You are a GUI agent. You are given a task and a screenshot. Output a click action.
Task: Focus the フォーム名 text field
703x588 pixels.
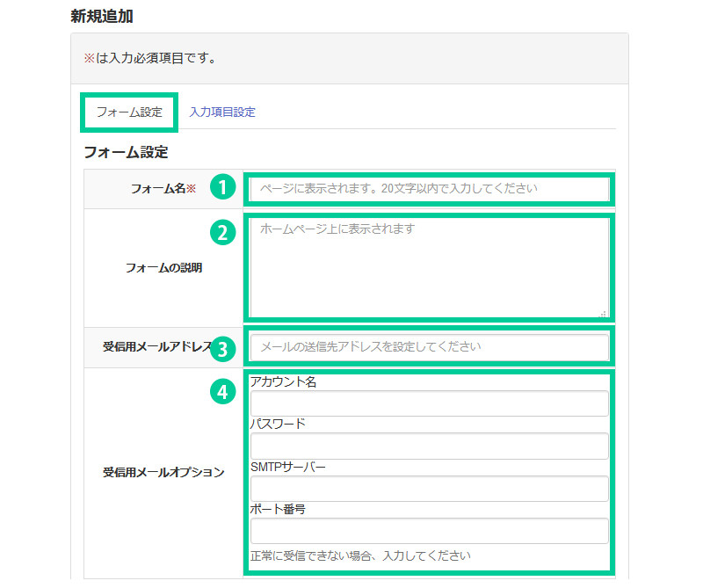point(429,188)
